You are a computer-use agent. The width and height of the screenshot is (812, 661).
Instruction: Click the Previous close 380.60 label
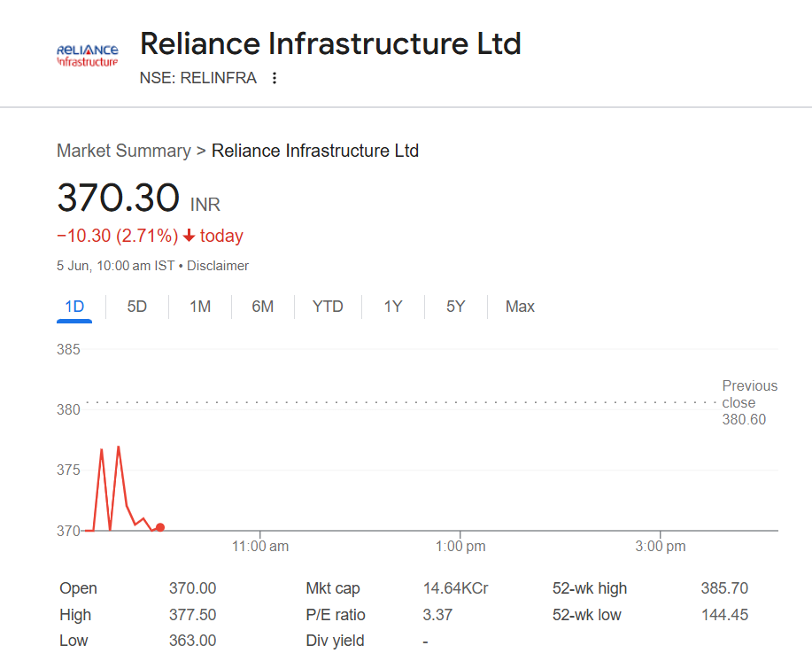point(749,402)
